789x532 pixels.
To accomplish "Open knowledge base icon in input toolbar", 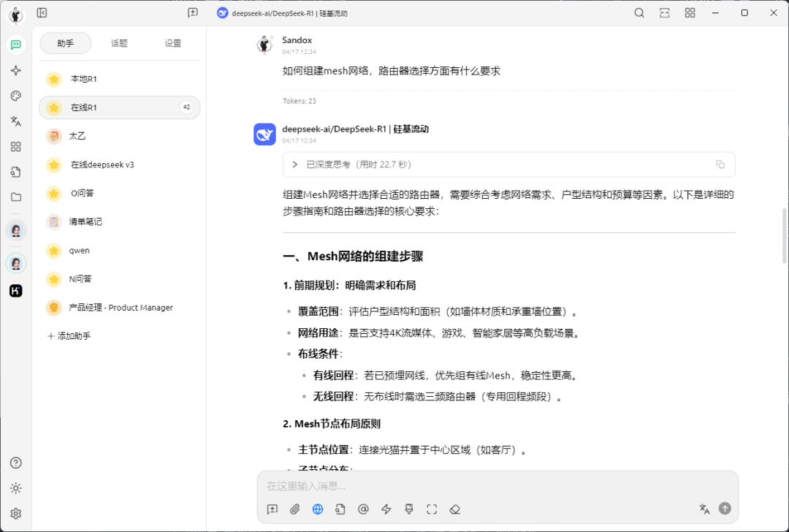I will [340, 509].
